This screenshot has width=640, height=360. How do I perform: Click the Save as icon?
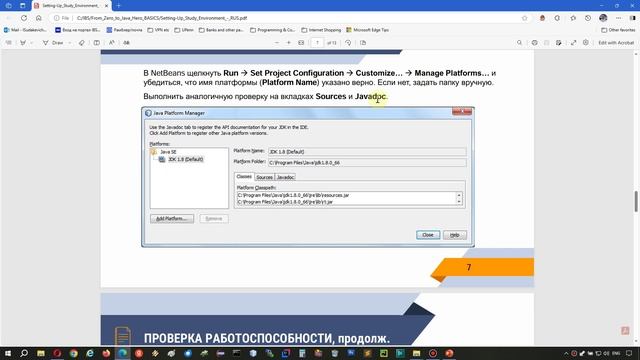point(558,42)
